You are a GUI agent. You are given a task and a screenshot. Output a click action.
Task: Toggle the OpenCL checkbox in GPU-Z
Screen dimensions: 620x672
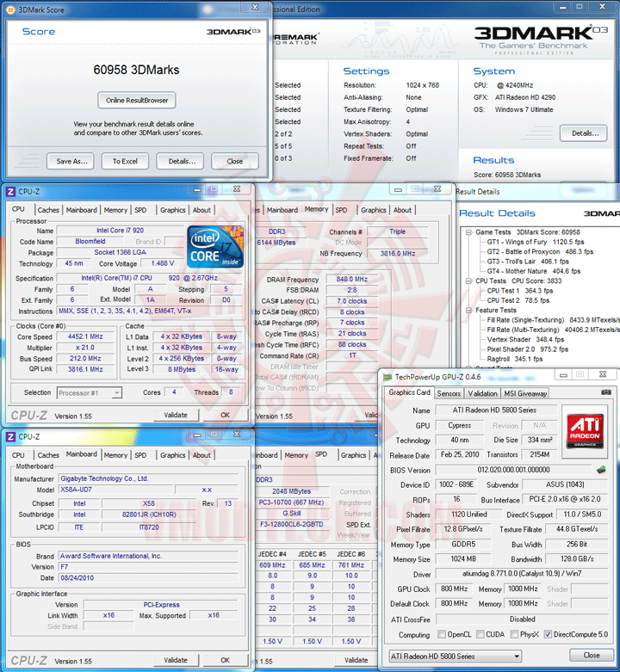pyautogui.click(x=441, y=634)
